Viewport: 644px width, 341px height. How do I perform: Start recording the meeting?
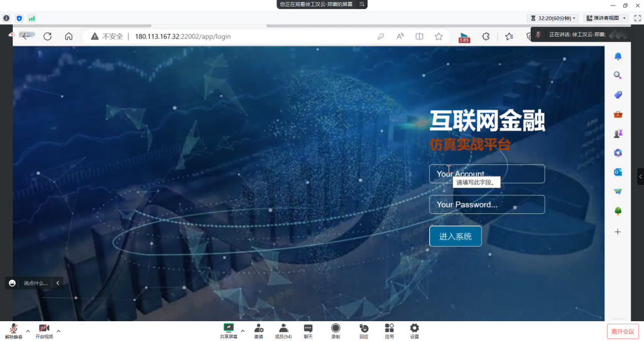pos(335,329)
